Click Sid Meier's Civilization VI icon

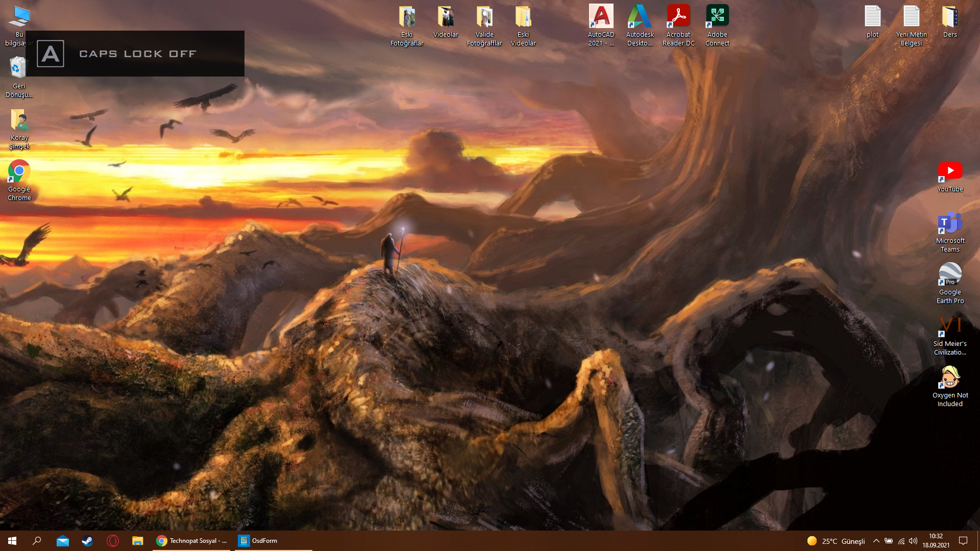[x=950, y=327]
